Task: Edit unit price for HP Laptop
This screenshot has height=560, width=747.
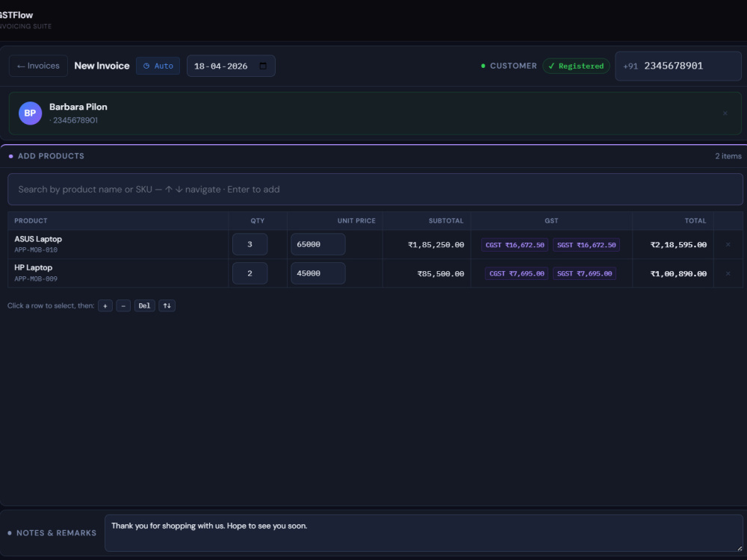Action: [317, 273]
